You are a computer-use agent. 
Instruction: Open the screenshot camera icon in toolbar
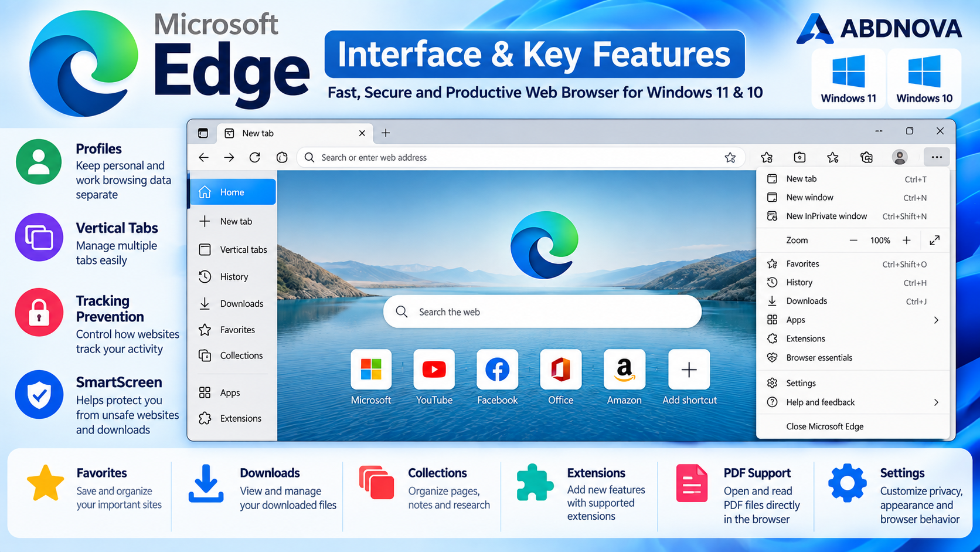pyautogui.click(x=799, y=157)
